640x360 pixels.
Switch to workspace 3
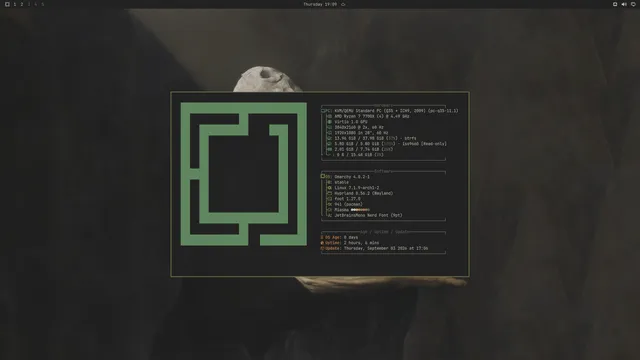click(x=29, y=4)
